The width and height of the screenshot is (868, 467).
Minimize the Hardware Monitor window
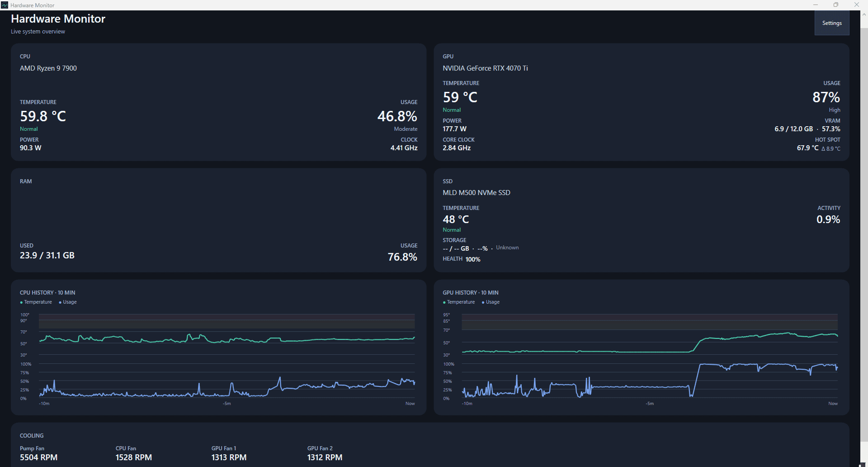816,5
